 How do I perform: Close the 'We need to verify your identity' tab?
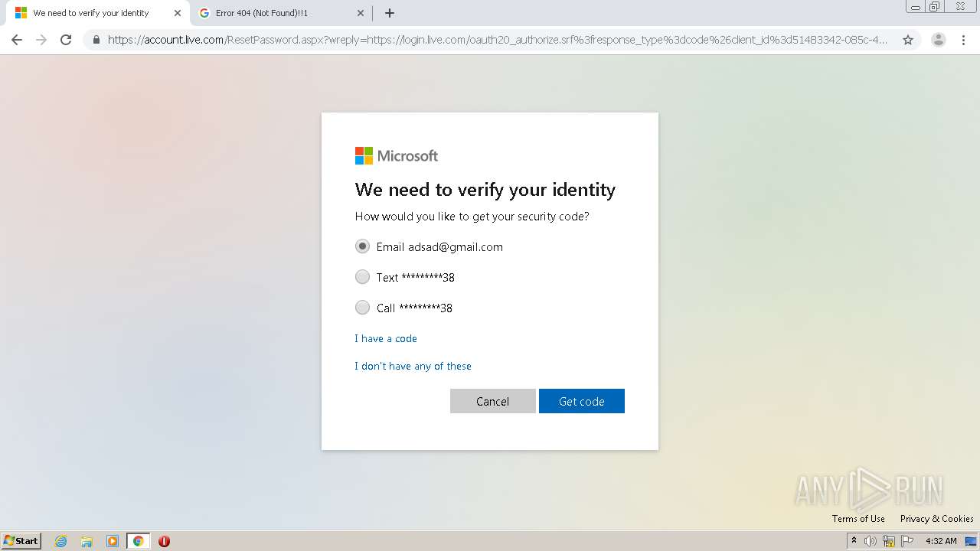[x=178, y=13]
